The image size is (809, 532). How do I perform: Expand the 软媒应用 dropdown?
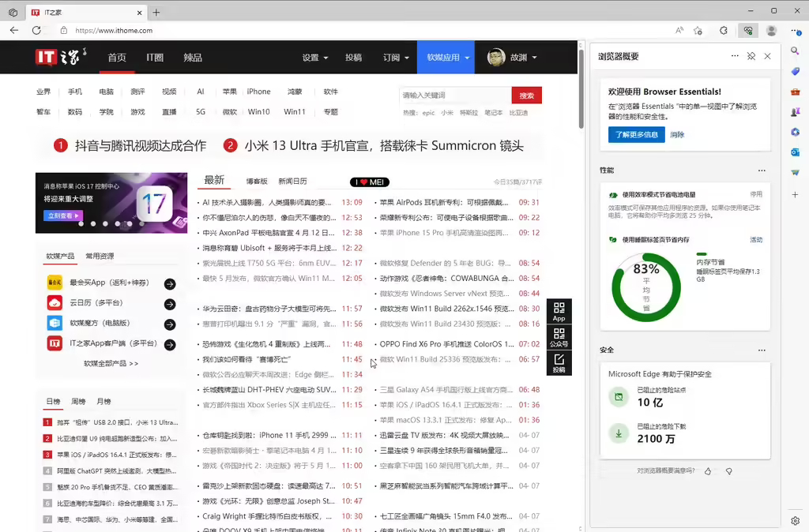click(448, 58)
